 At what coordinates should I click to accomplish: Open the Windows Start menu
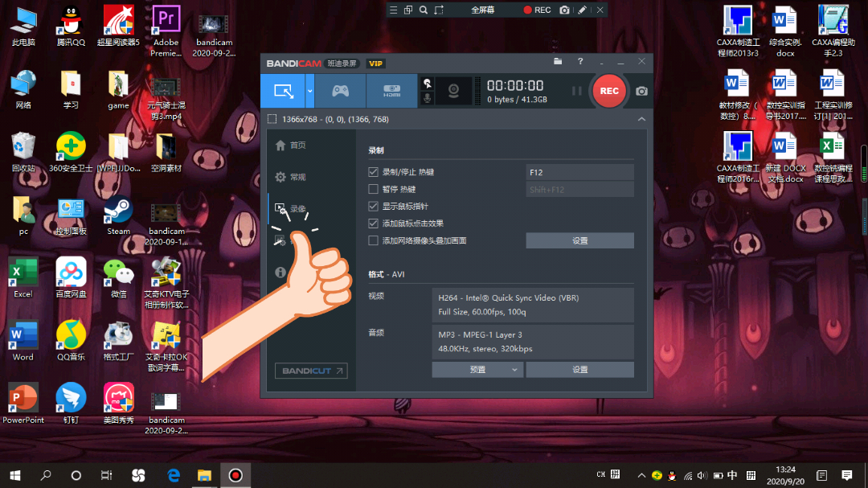(15, 475)
